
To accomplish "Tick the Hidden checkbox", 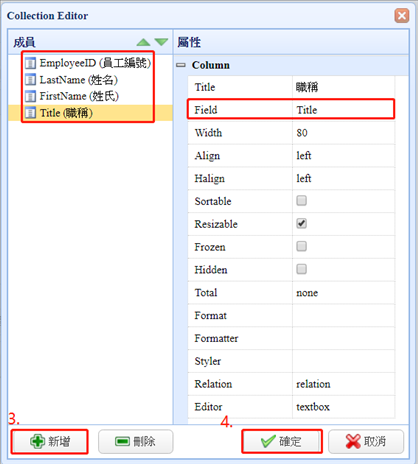I will click(302, 269).
